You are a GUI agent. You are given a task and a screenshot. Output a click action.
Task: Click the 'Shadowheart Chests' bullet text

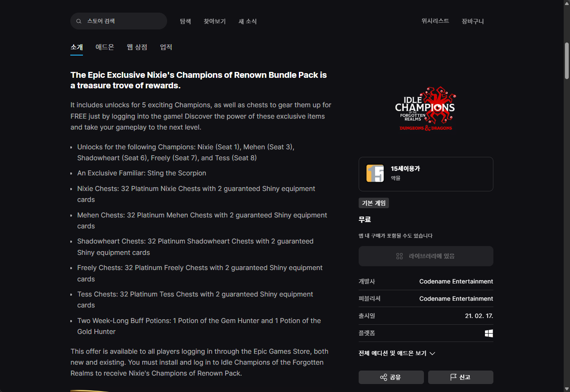195,247
